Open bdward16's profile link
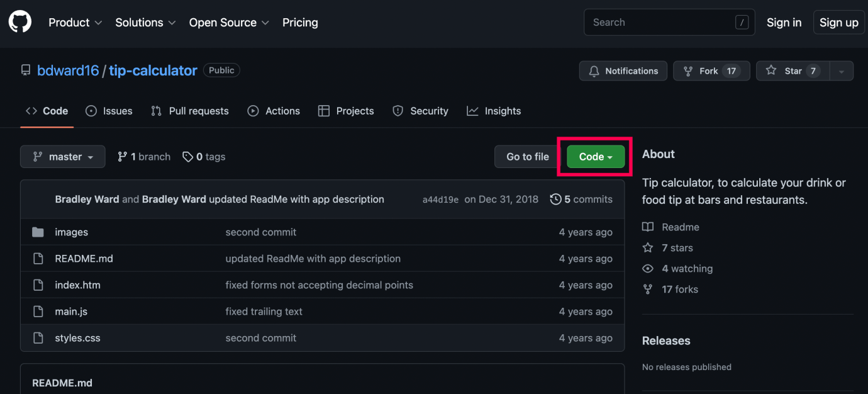Image resolution: width=868 pixels, height=394 pixels. tap(67, 70)
